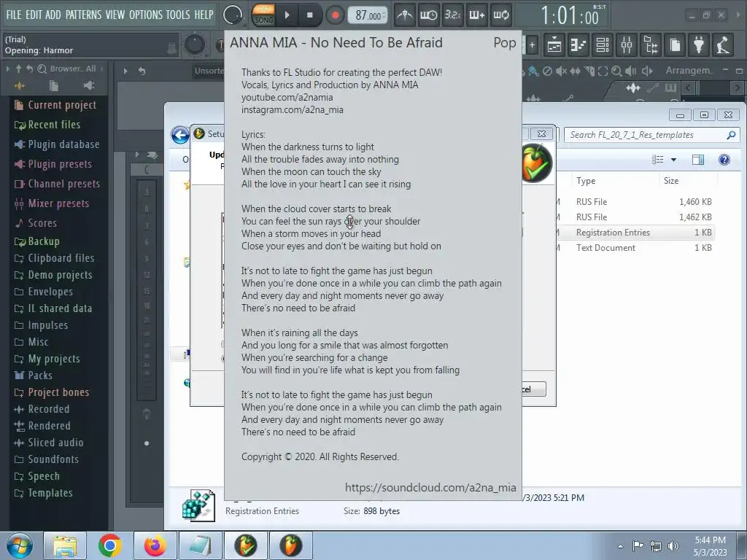Reread browser structure undo-arrow icon
This screenshot has width=747, height=560.
tap(29, 69)
